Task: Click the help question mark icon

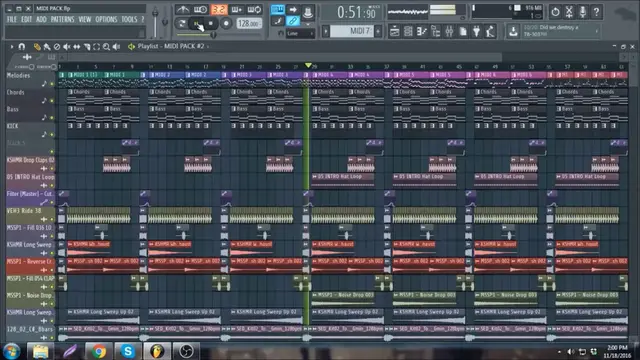Action: pyautogui.click(x=596, y=12)
